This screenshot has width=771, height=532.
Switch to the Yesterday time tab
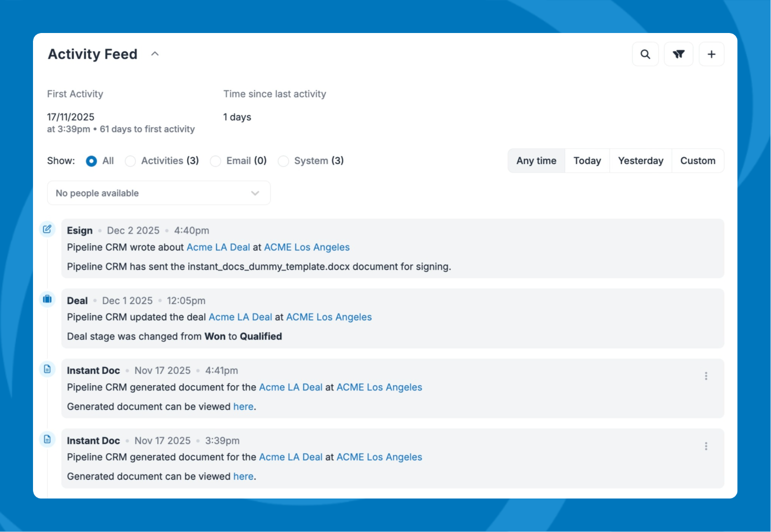point(640,161)
